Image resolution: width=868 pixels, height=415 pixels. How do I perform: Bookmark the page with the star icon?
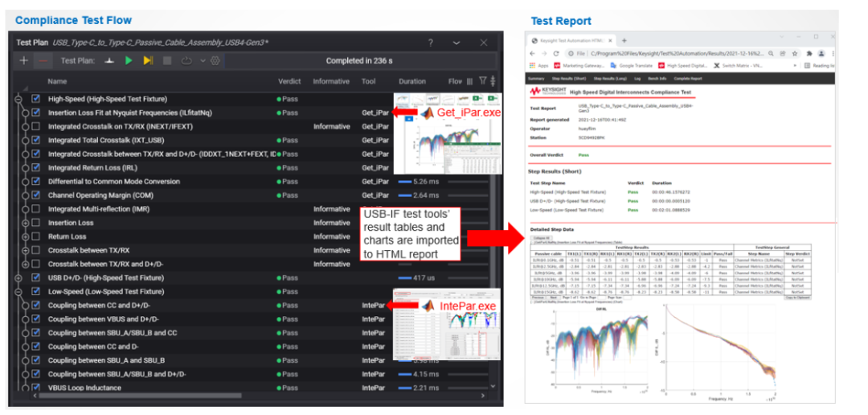pos(794,54)
